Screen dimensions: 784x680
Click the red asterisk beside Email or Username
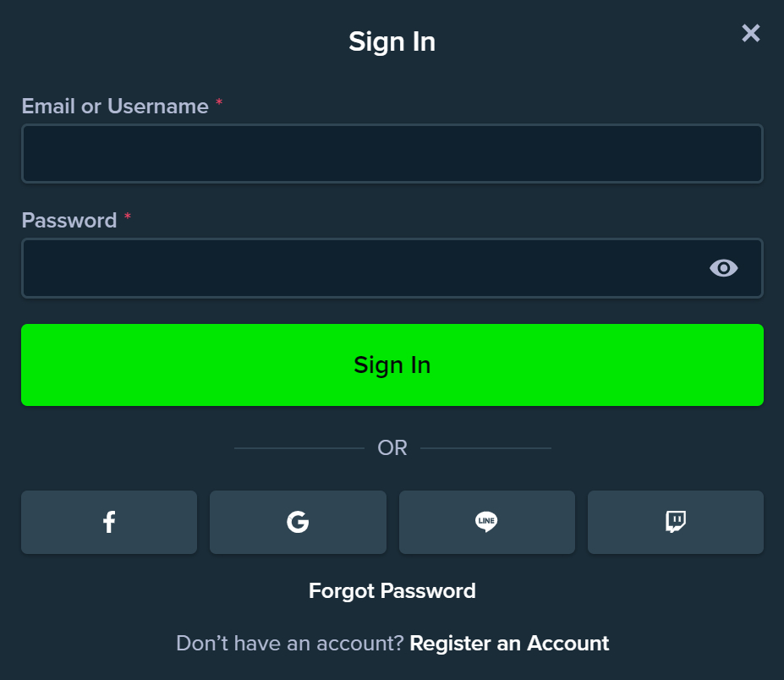coord(219,103)
